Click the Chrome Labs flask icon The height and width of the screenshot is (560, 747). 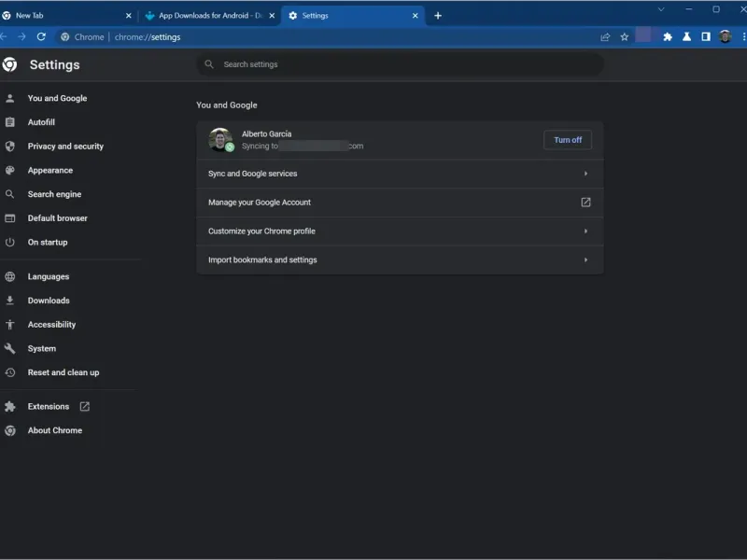(x=686, y=36)
